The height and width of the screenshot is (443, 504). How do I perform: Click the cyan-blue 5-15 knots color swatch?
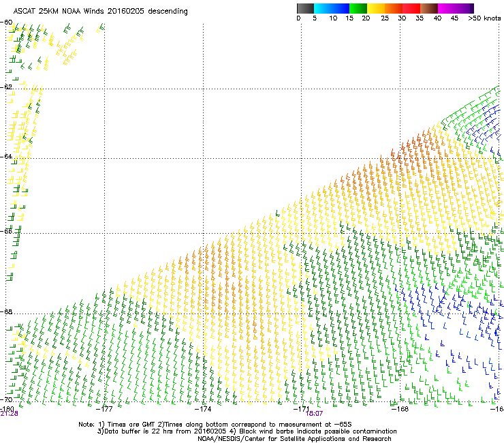[x=332, y=8]
